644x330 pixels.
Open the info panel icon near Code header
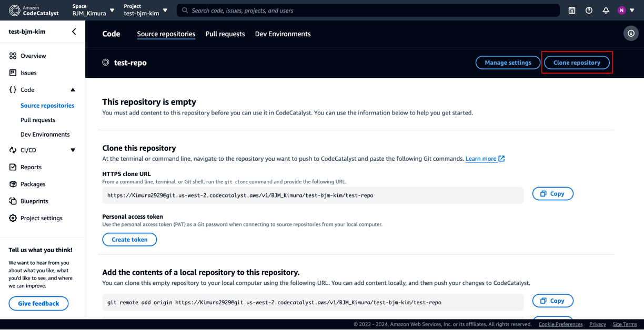(x=631, y=33)
